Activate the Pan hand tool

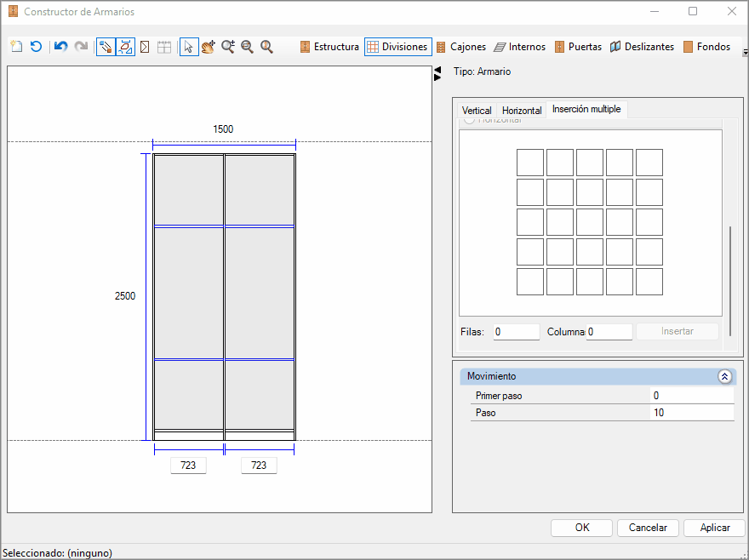point(209,46)
